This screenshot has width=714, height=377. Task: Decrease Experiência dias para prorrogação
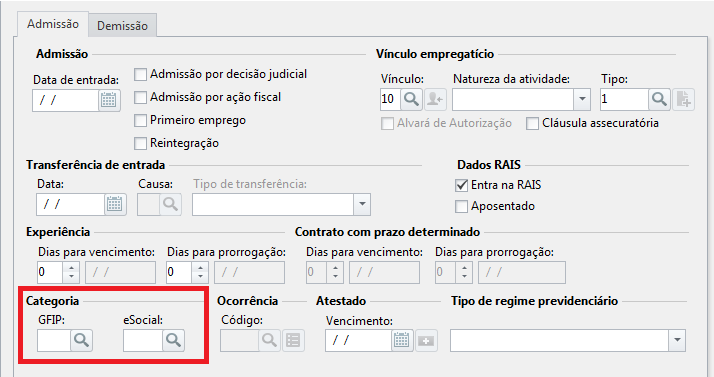tap(200, 277)
